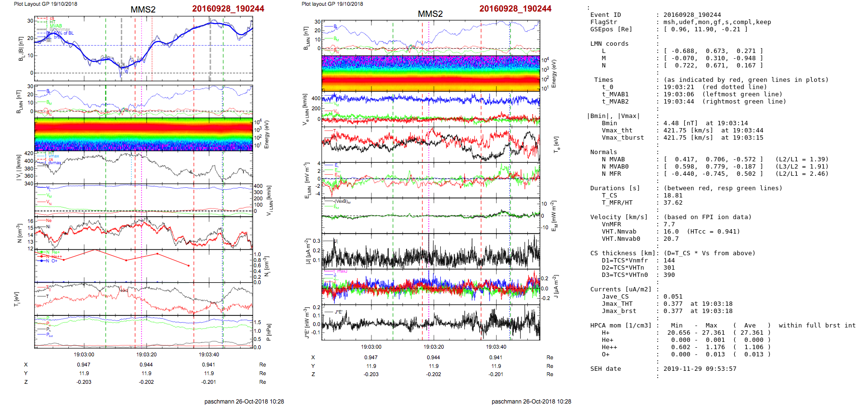The width and height of the screenshot is (868, 405).
Task: Click the MMS2 title of the right plot
Action: 430,14
